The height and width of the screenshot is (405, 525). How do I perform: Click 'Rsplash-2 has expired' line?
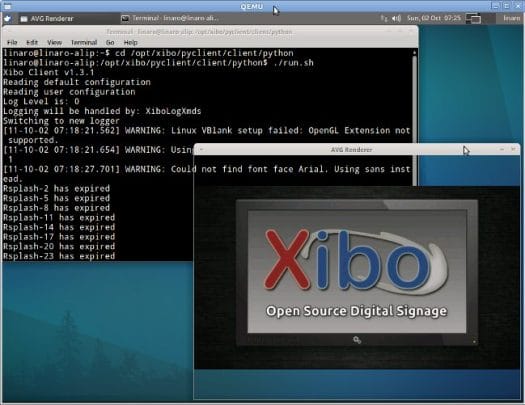pyautogui.click(x=57, y=188)
